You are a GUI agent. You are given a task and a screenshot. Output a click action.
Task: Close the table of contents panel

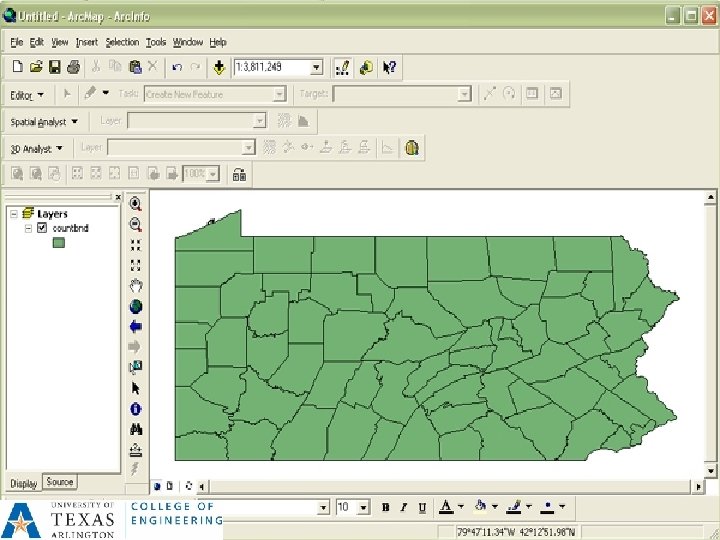coord(118,197)
